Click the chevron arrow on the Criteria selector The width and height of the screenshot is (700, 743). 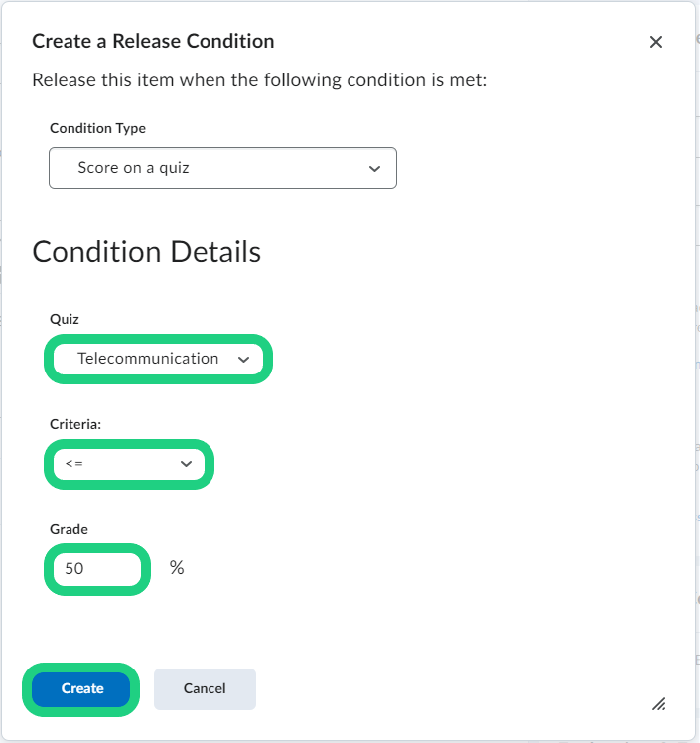(186, 464)
